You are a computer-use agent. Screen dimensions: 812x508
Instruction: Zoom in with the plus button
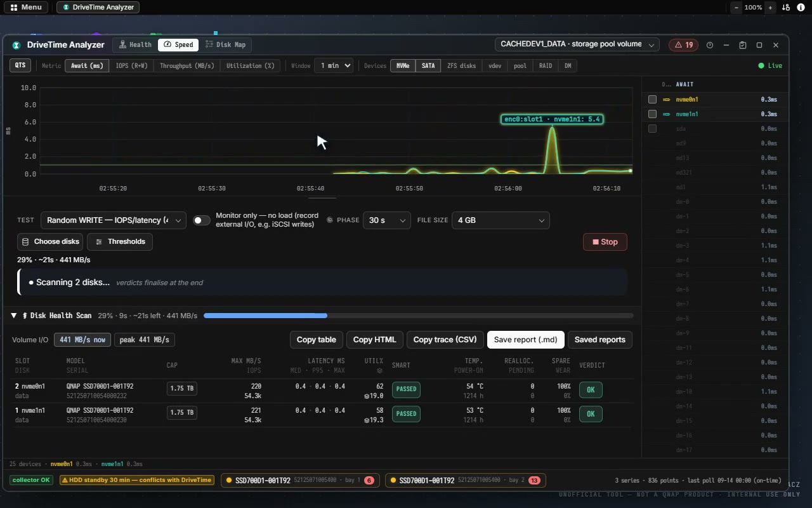click(770, 8)
